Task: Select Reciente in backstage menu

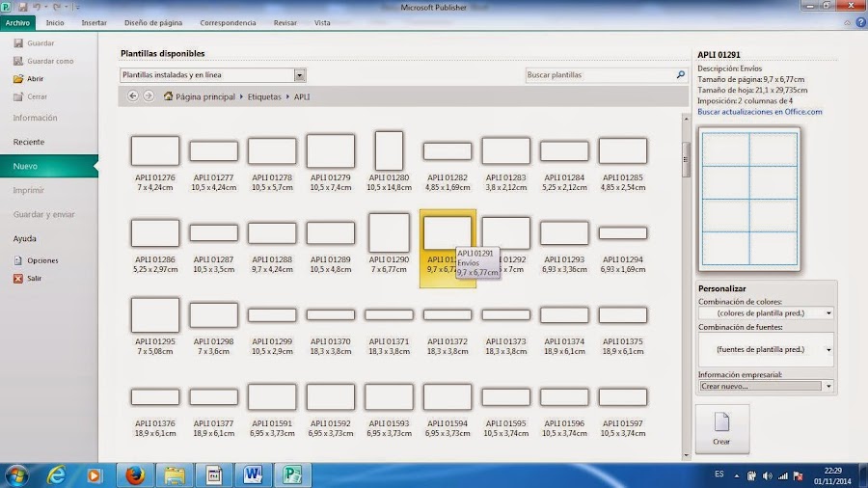Action: click(x=29, y=142)
